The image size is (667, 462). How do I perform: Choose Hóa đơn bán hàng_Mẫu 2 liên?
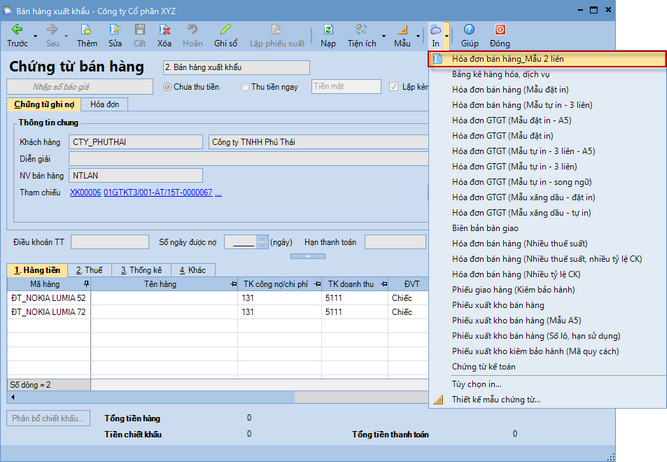(547, 59)
